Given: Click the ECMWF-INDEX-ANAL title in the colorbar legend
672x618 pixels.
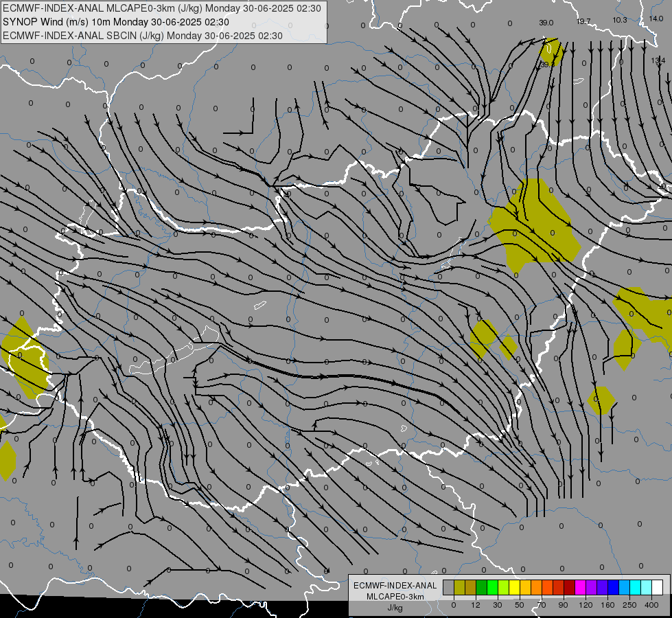Looking at the screenshot, I should [x=395, y=586].
